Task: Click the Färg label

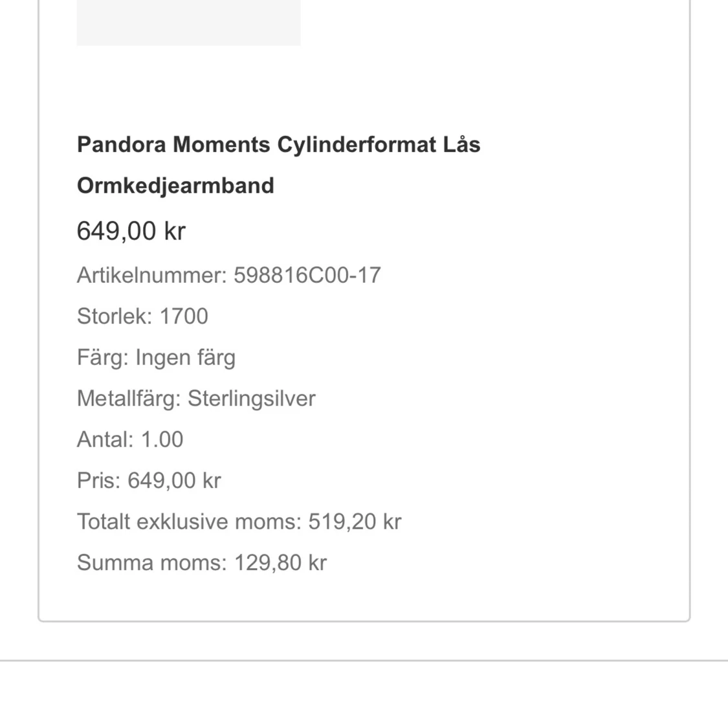Action: (x=103, y=357)
